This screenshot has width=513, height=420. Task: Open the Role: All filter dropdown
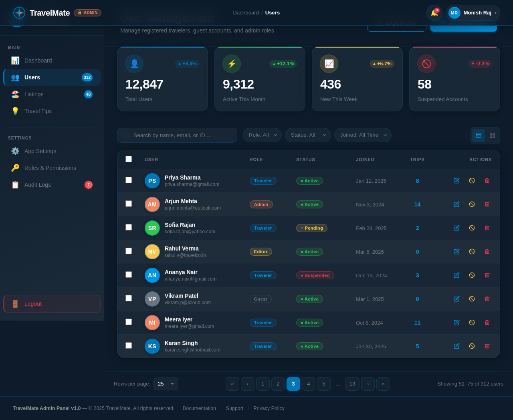(x=262, y=135)
